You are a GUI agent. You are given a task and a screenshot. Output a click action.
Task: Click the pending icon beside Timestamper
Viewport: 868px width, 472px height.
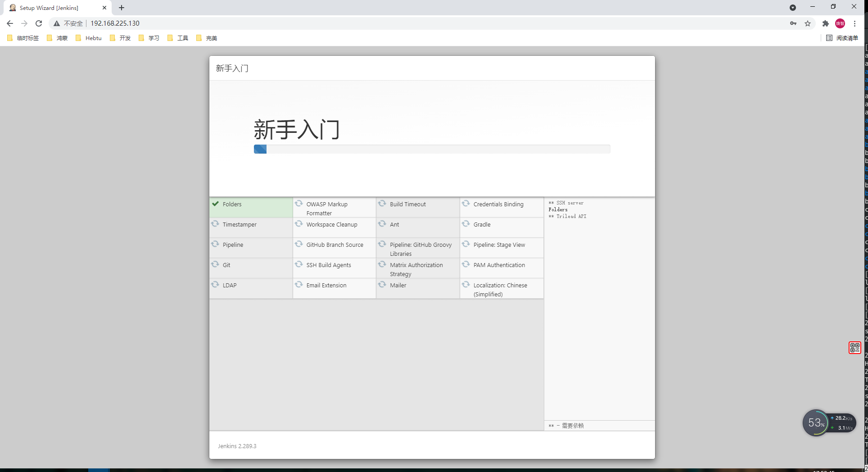[x=215, y=224]
